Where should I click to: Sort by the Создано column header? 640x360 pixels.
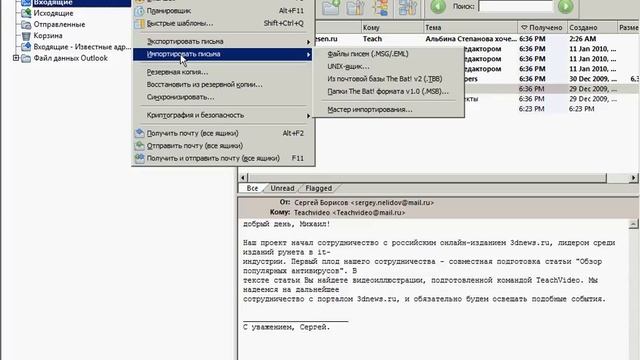[x=592, y=28]
